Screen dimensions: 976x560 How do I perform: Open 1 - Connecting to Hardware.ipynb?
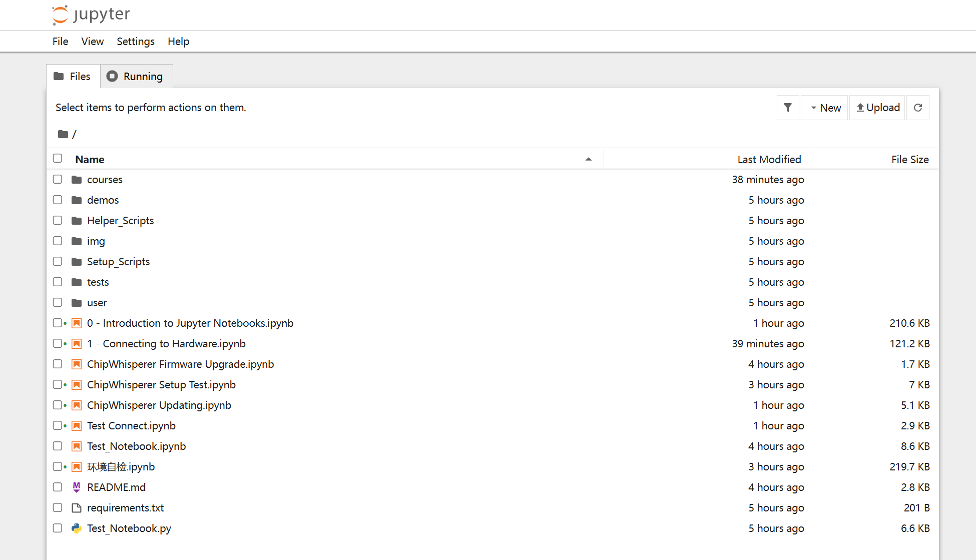coord(166,344)
